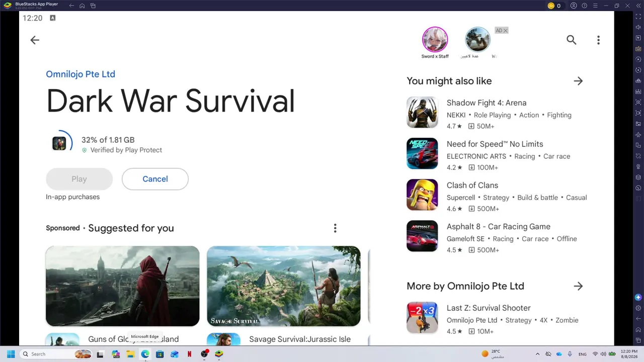
Task: Open Asphalt 8 app icon
Action: tap(422, 236)
